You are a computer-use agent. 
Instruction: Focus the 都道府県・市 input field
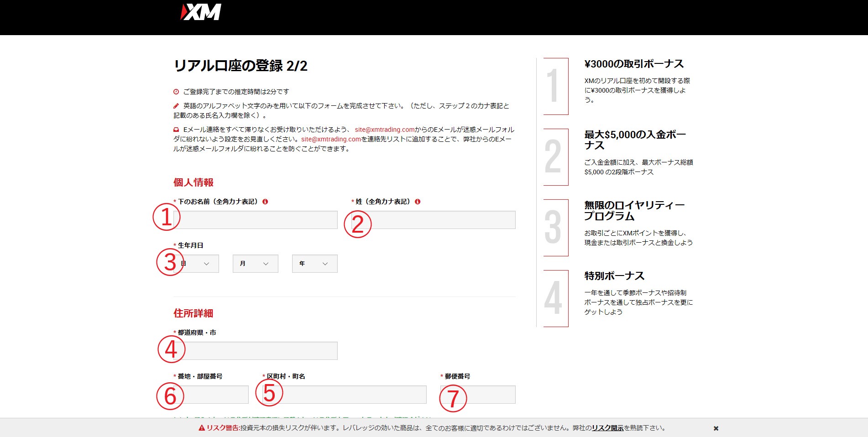256,351
